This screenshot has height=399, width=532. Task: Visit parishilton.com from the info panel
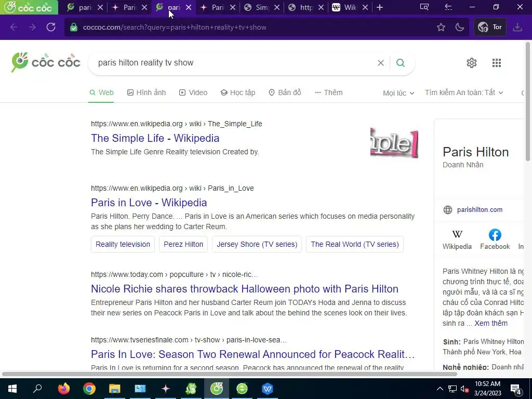click(x=480, y=210)
